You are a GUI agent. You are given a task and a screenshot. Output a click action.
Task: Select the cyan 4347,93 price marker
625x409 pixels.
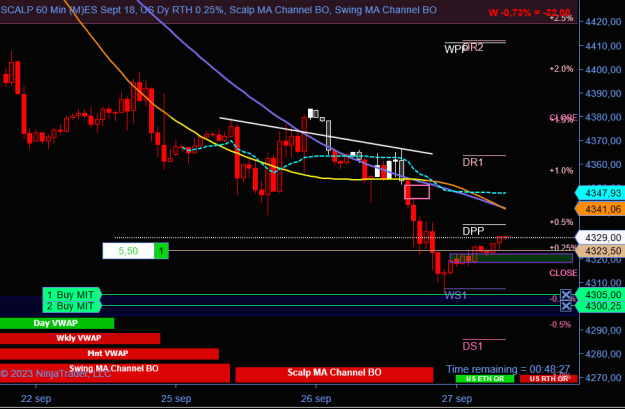(600, 193)
